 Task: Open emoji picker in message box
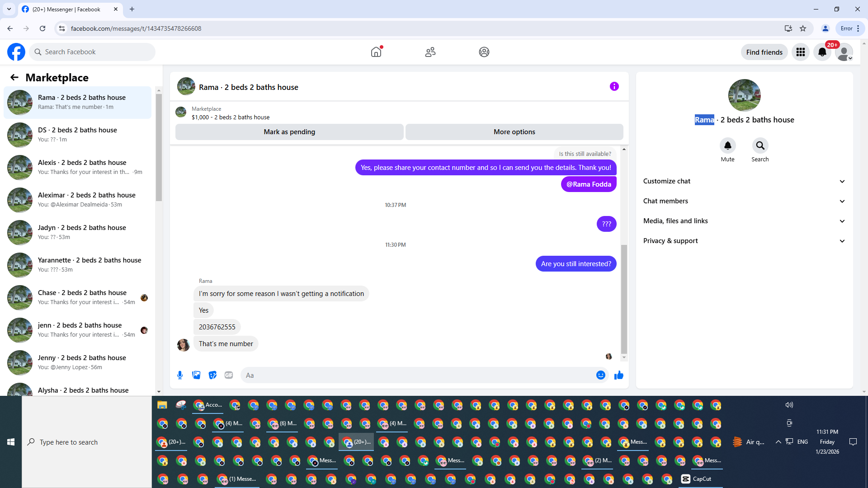click(x=600, y=375)
